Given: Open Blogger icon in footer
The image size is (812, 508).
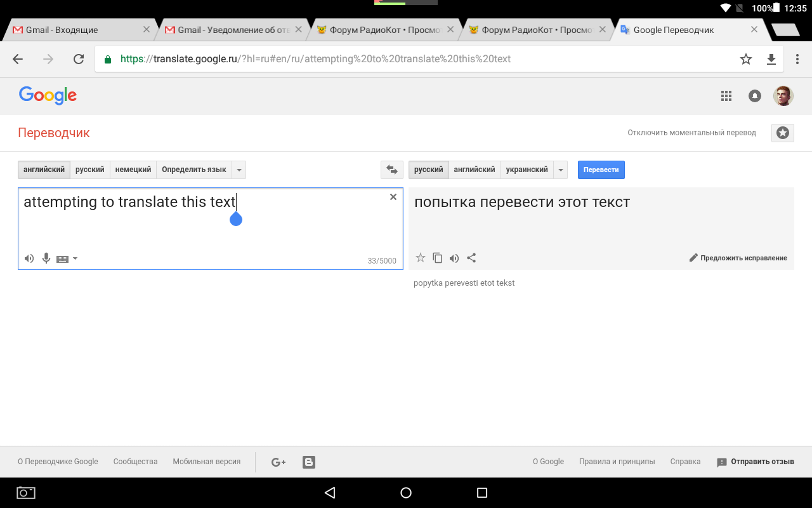Looking at the screenshot, I should (x=309, y=462).
